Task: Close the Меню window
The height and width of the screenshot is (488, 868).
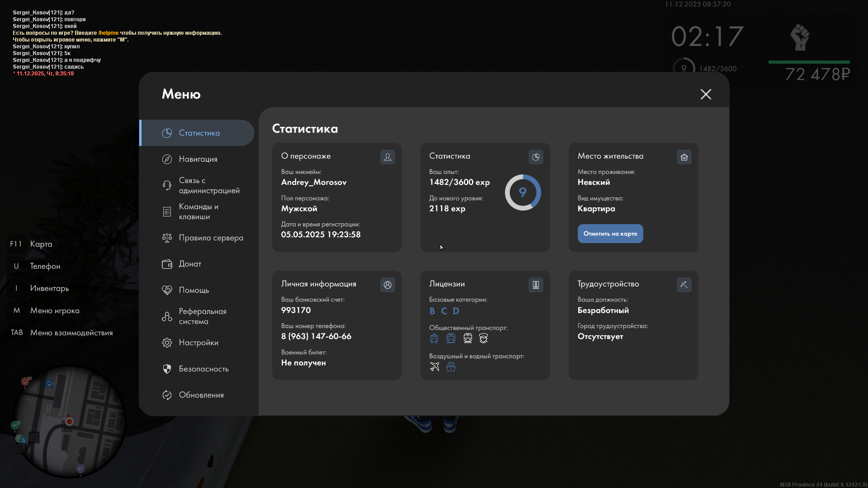Action: (706, 94)
